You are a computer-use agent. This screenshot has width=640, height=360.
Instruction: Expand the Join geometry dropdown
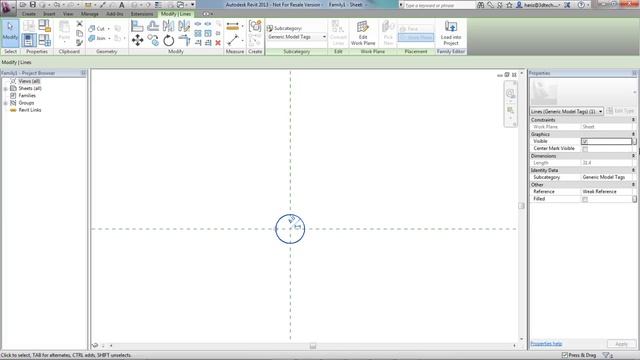coord(109,38)
